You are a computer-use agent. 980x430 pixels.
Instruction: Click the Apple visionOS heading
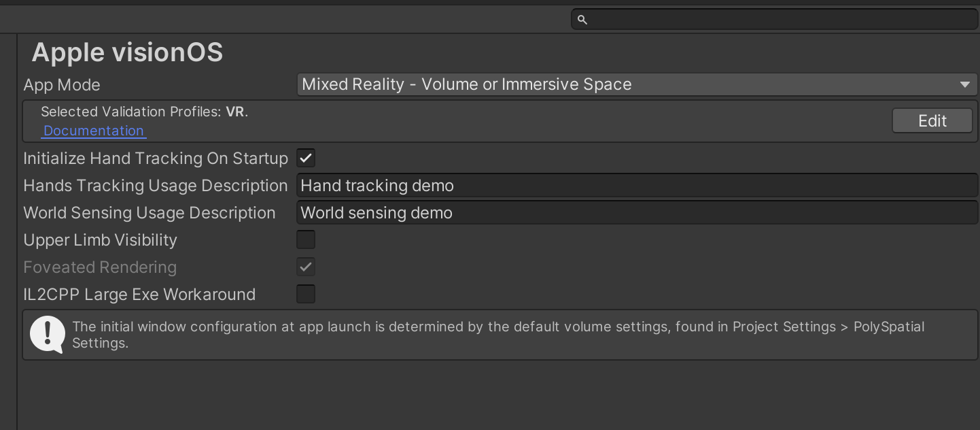click(x=127, y=52)
